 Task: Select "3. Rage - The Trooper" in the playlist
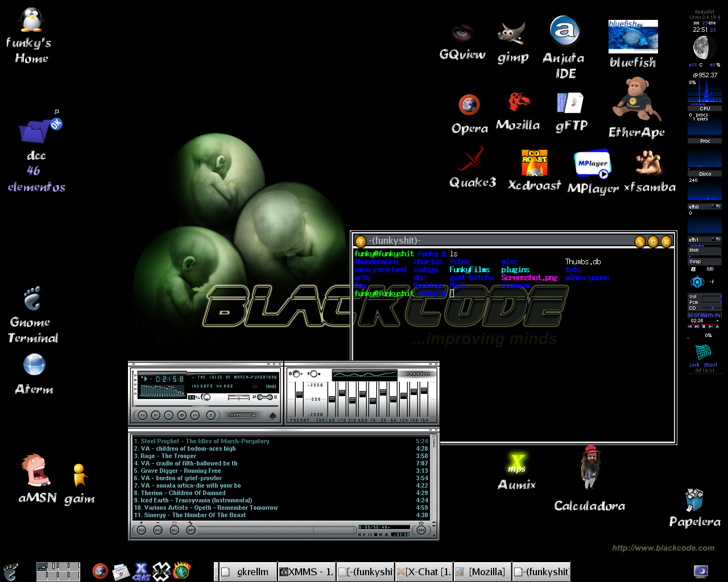pyautogui.click(x=281, y=456)
